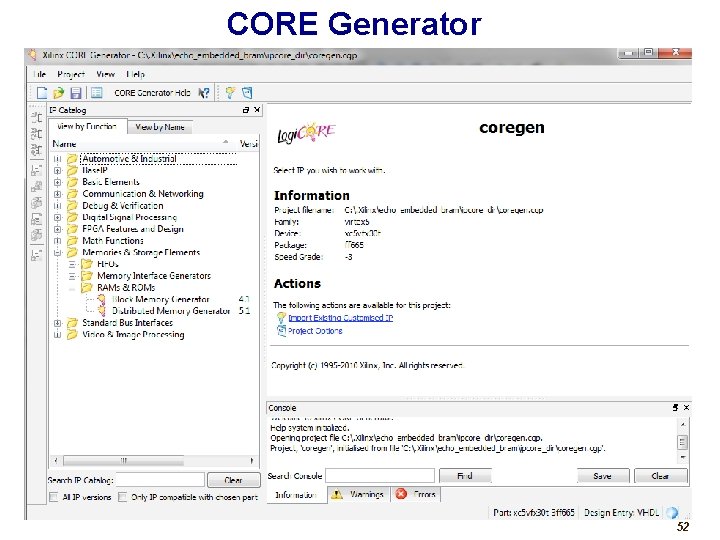Expand Automotive & Industrial folder
Image resolution: width=720 pixels, height=540 pixels.
click(57, 159)
